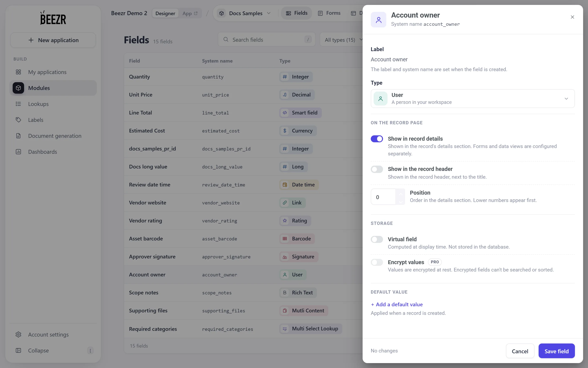
Task: Expand the Docs Samples module selector
Action: click(x=245, y=13)
